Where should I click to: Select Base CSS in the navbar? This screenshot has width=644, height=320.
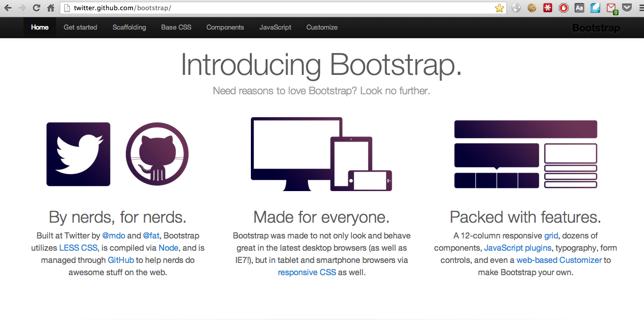point(176,28)
